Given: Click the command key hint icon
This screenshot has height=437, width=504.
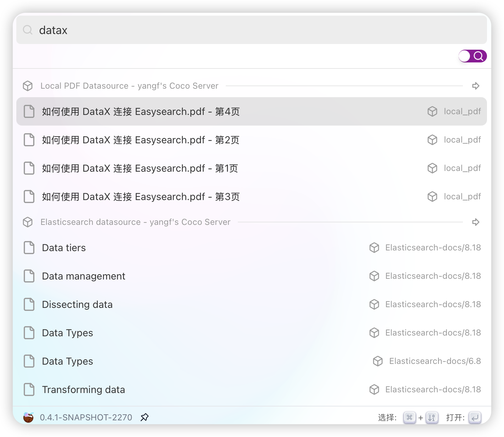Looking at the screenshot, I should pos(409,417).
